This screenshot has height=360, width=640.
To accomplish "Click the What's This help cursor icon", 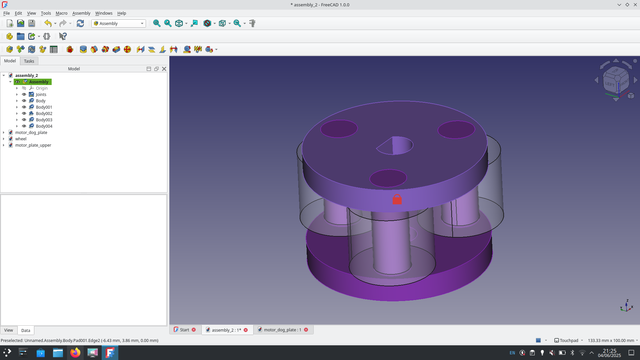I will coord(63,36).
